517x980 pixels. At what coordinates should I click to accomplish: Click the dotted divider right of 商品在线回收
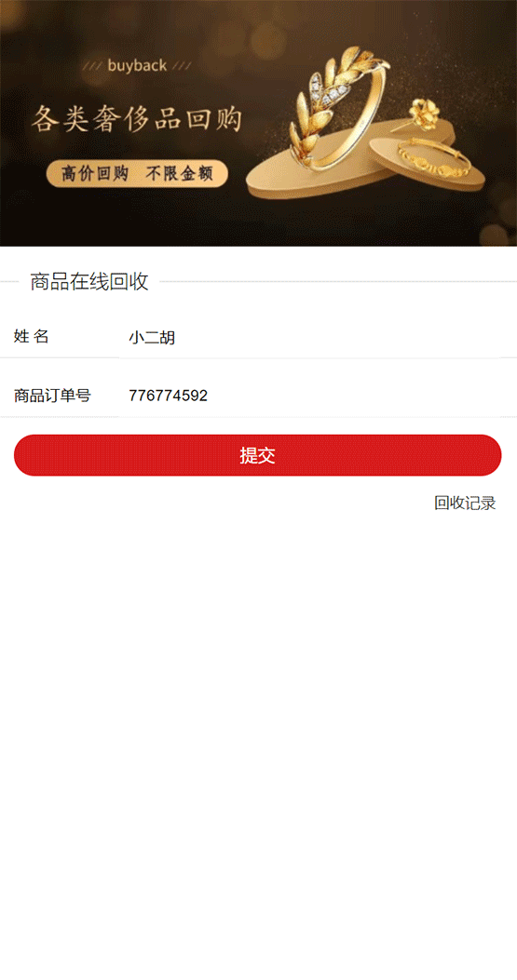point(338,282)
